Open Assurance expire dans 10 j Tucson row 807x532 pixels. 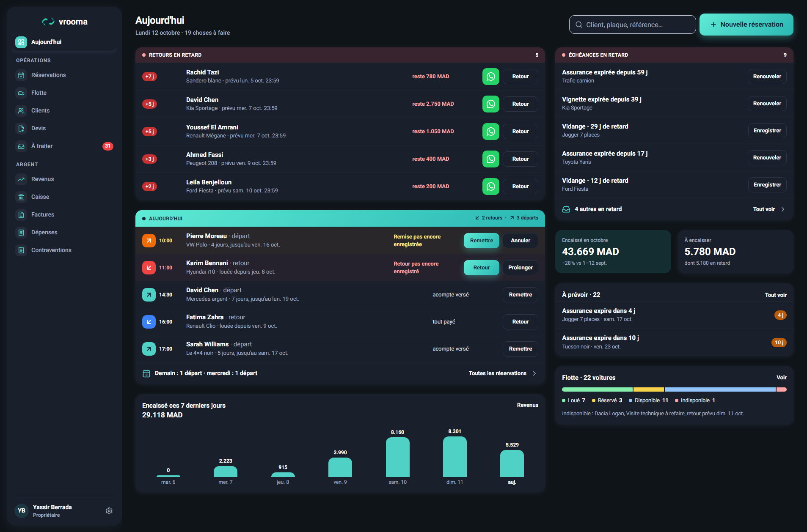click(x=674, y=343)
